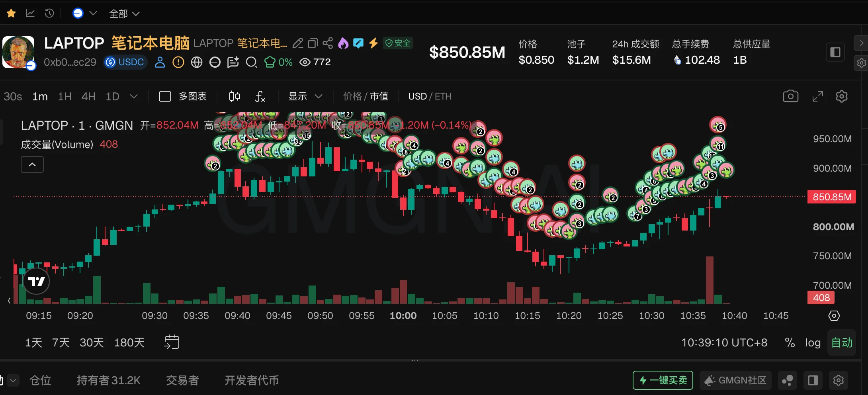Open the 显示 display dropdown
The height and width of the screenshot is (395, 868).
click(x=305, y=96)
